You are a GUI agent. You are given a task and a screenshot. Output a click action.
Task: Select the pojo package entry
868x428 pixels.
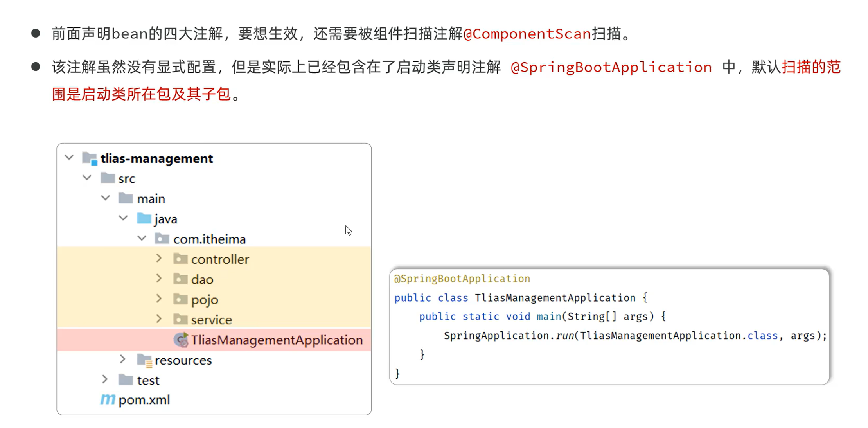click(x=214, y=300)
